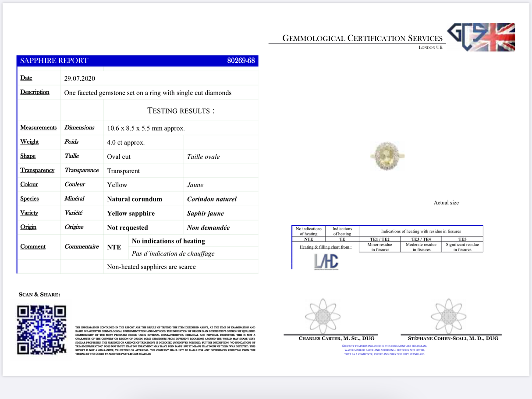The width and height of the screenshot is (532, 399).
Task: Click the yellow sapphire ring photo
Action: [387, 156]
